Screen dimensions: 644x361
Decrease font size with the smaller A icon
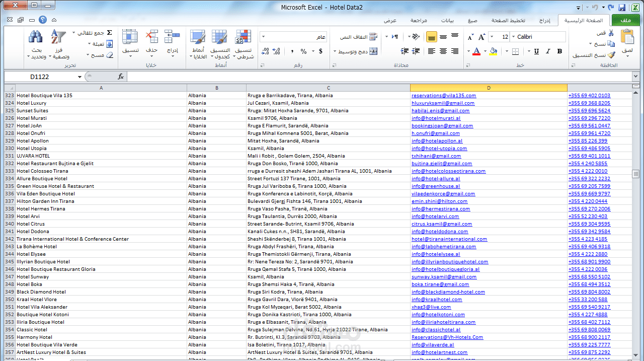(x=470, y=37)
